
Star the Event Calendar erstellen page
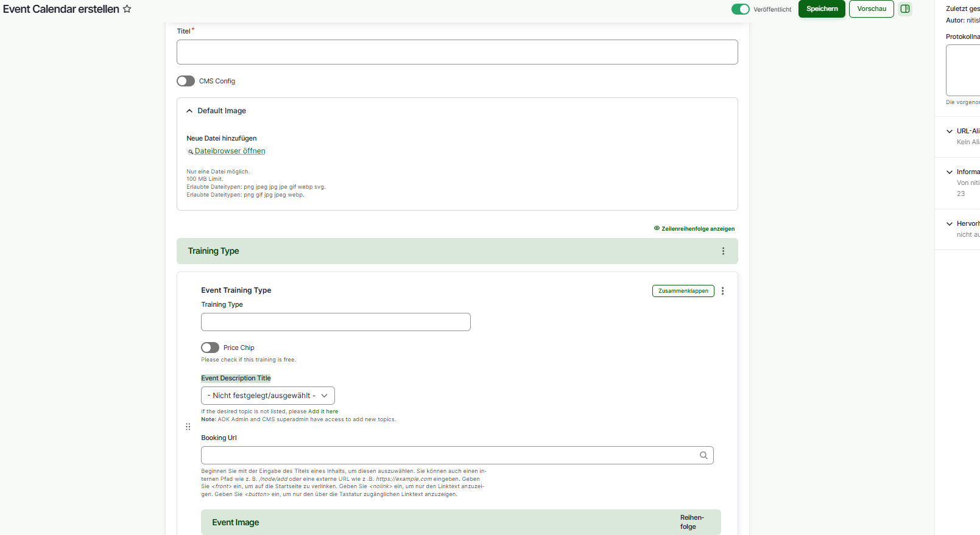tap(127, 9)
